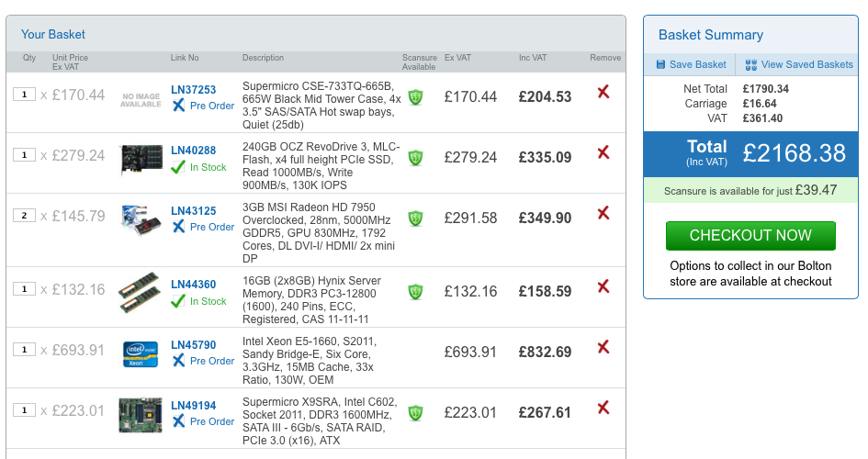Screen dimensions: 868x459
Task: Remove the MSI Radeon HD 7950 item
Action: click(x=603, y=213)
